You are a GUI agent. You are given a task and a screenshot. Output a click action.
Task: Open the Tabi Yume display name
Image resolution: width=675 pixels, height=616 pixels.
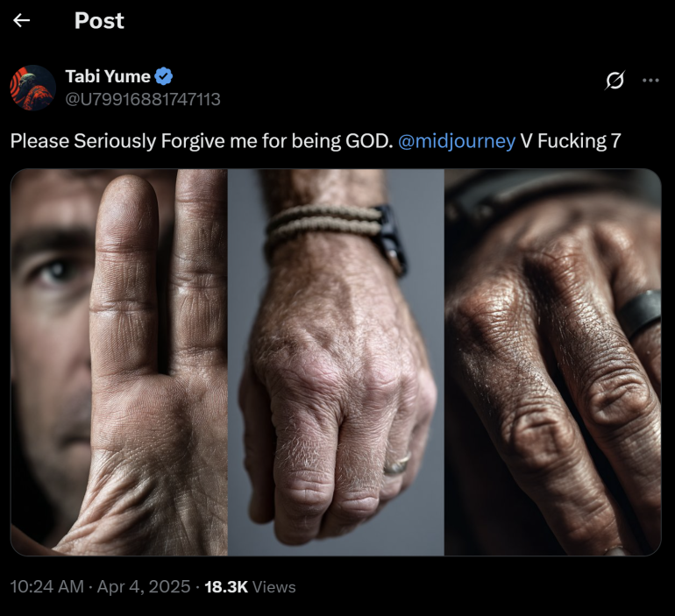click(108, 76)
